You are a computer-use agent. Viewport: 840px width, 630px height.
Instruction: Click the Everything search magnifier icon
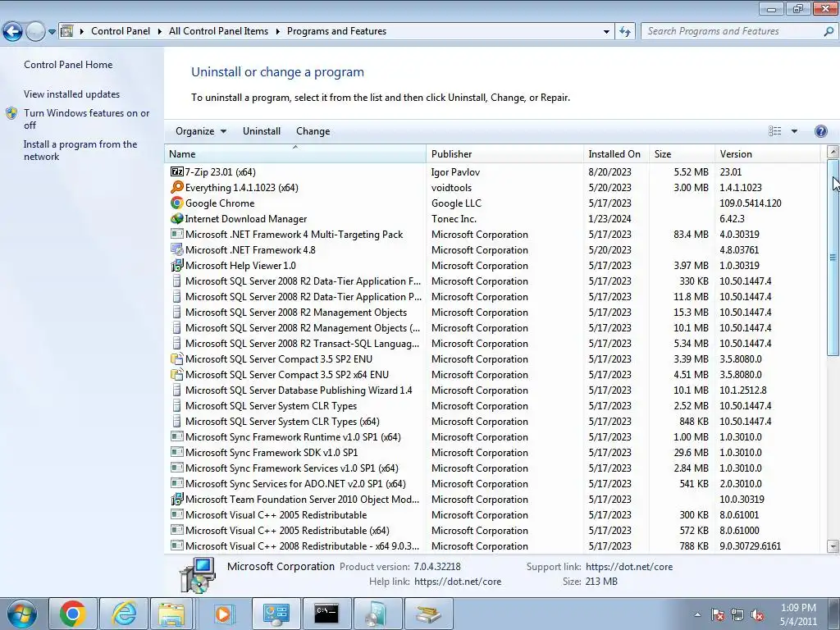pos(177,188)
